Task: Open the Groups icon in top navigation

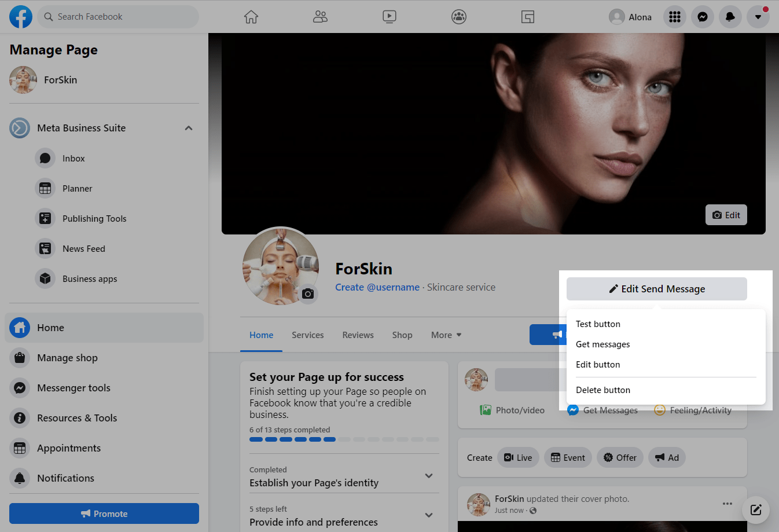Action: tap(459, 17)
